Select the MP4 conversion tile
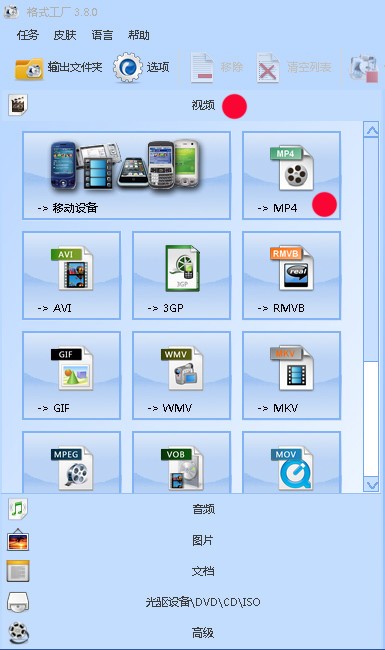The width and height of the screenshot is (385, 650). click(291, 175)
